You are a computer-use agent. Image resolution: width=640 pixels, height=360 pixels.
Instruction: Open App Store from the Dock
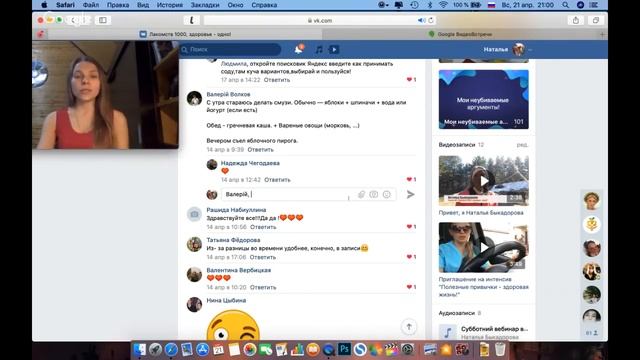point(202,349)
